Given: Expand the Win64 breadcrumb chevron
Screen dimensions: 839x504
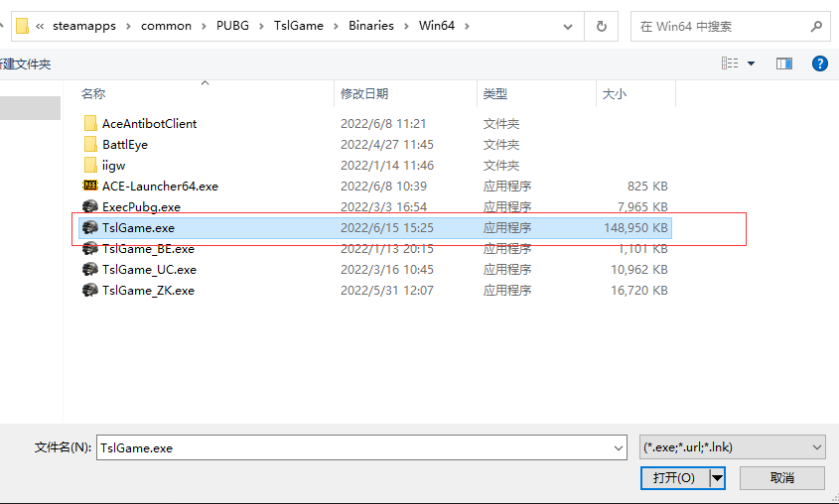Looking at the screenshot, I should click(x=467, y=26).
